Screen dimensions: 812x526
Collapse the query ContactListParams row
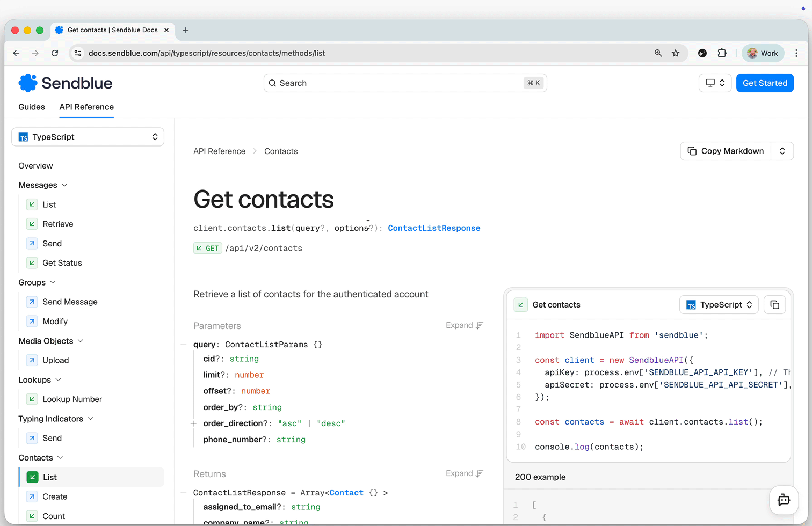tap(184, 345)
